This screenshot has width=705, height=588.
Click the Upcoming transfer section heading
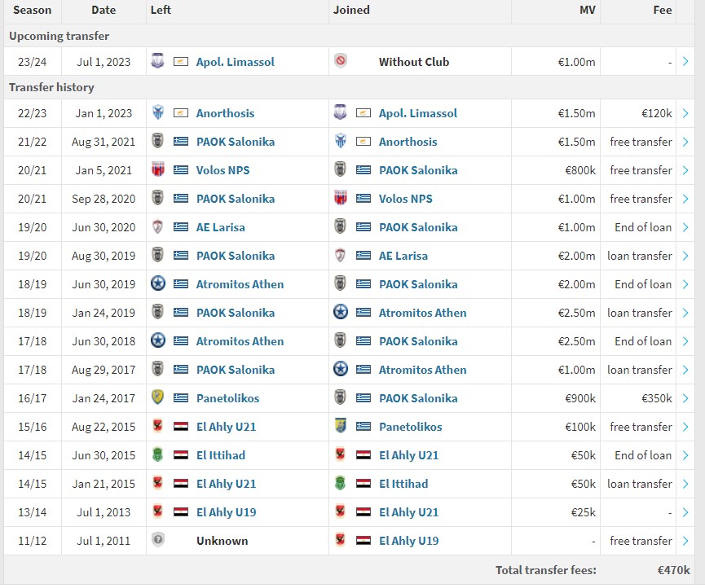59,37
